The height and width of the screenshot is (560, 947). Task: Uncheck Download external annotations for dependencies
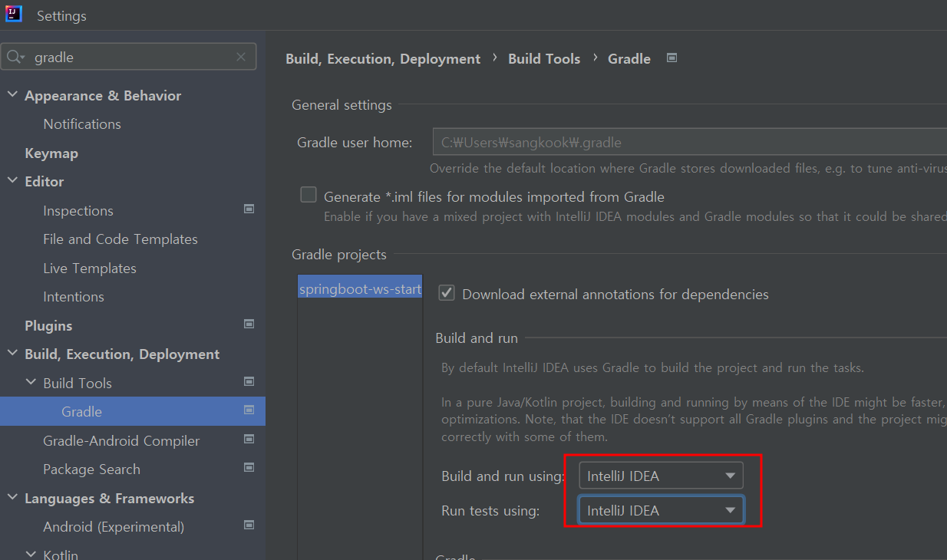446,293
